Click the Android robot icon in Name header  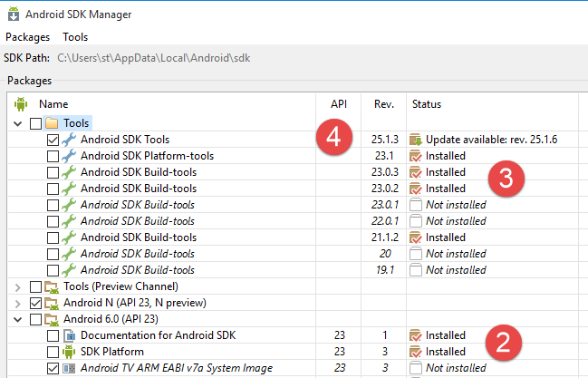(x=19, y=104)
